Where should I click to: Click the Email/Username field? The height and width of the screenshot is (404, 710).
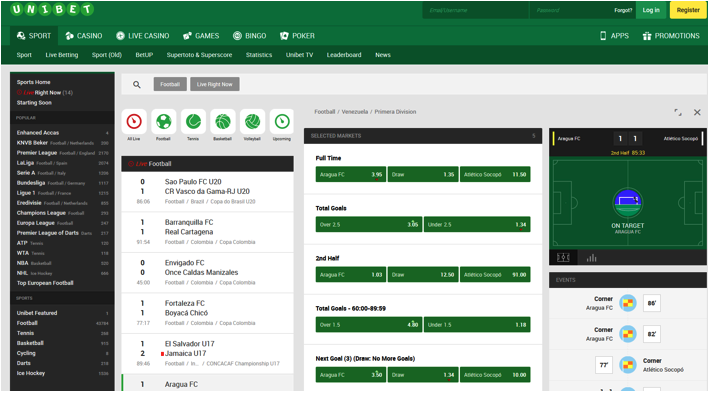pyautogui.click(x=475, y=10)
